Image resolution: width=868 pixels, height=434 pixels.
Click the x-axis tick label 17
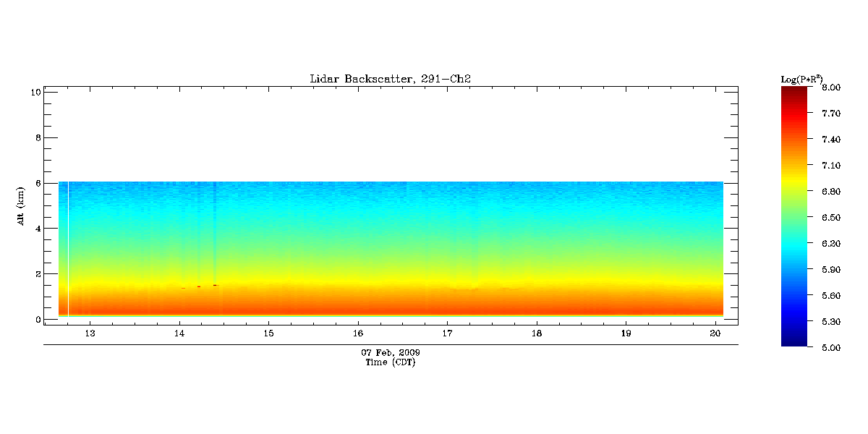coord(447,333)
